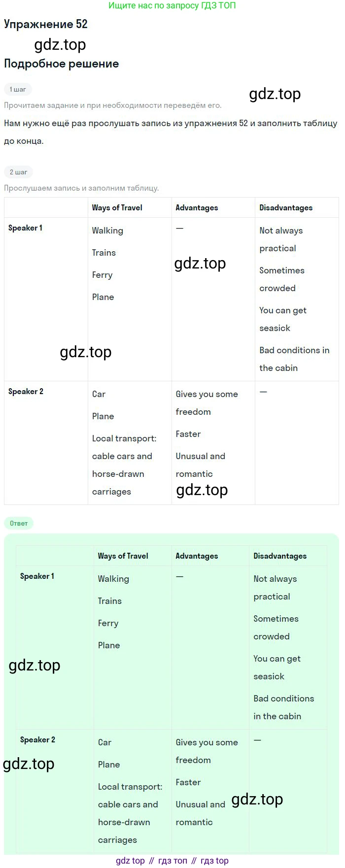Click 'Прослушаем запись и заполним таблицу' text

tap(81, 188)
